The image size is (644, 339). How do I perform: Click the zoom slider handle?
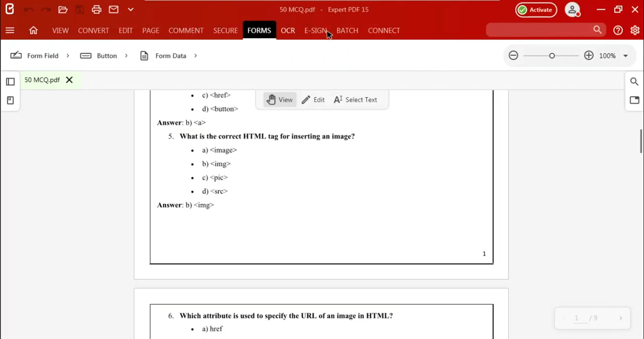552,56
